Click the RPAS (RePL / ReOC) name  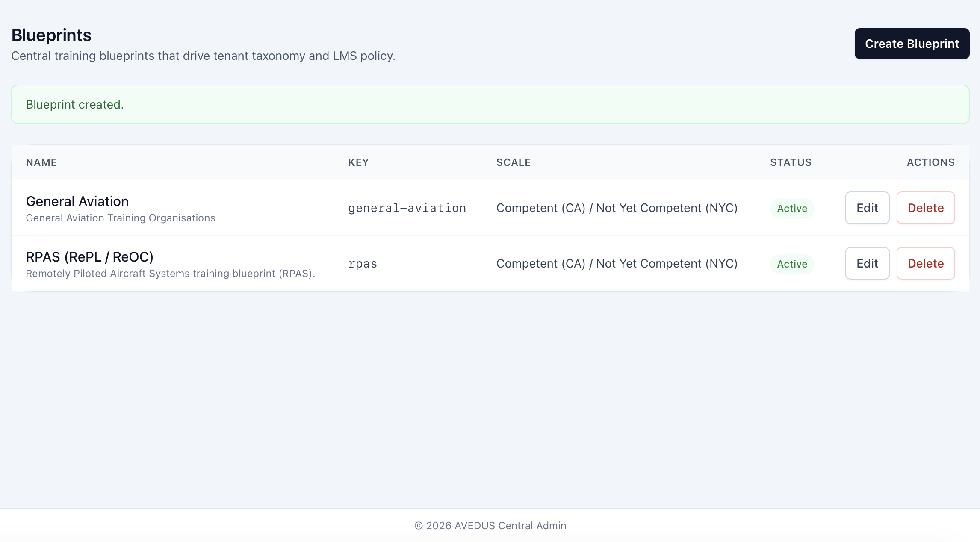89,257
